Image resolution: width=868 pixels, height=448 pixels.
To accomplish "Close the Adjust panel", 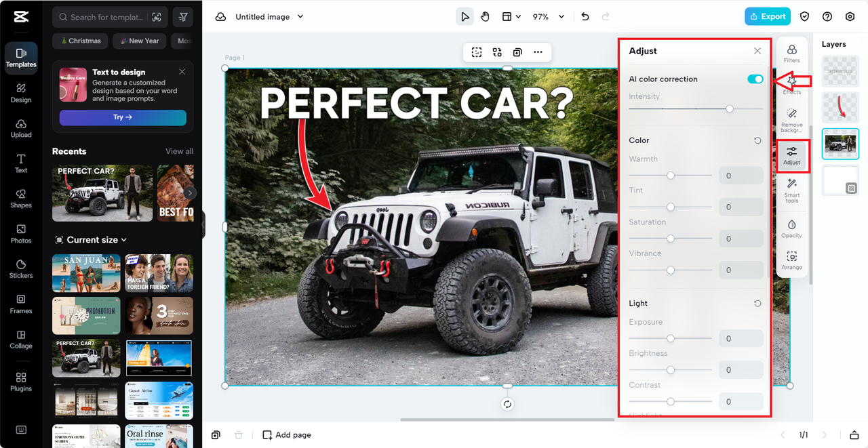I will click(x=757, y=51).
